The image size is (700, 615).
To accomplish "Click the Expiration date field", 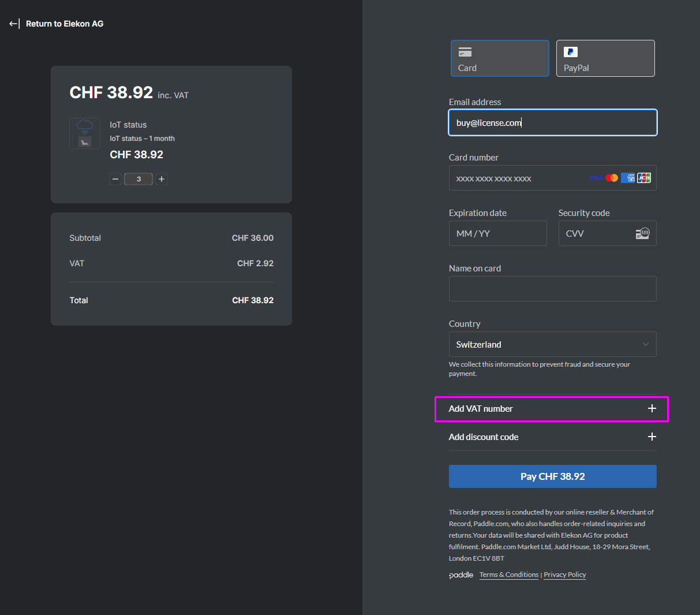I will point(497,233).
